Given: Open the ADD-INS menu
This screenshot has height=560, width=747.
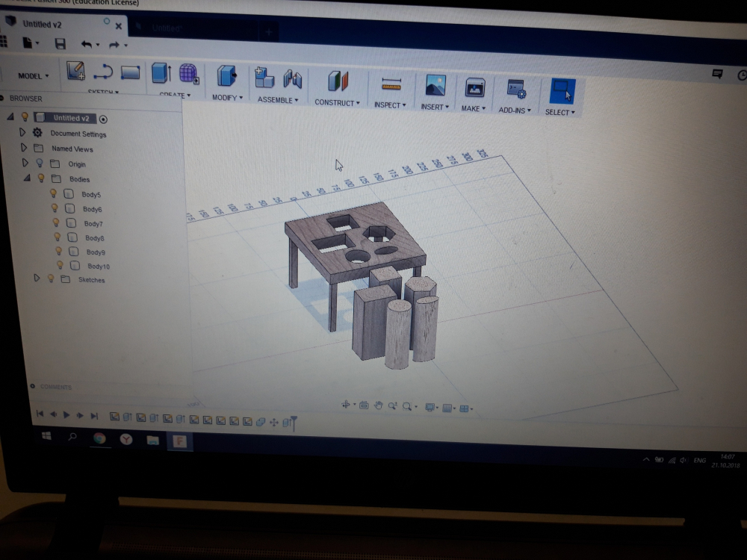Looking at the screenshot, I should [x=515, y=111].
